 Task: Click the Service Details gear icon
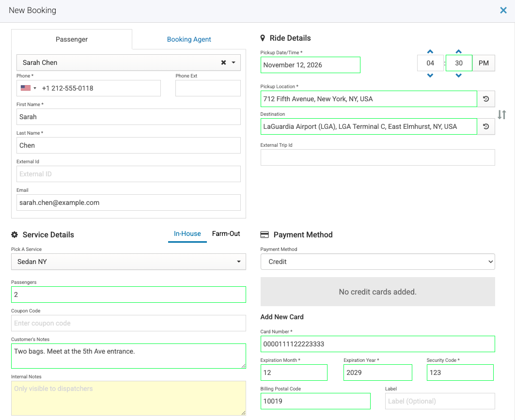[x=15, y=234]
